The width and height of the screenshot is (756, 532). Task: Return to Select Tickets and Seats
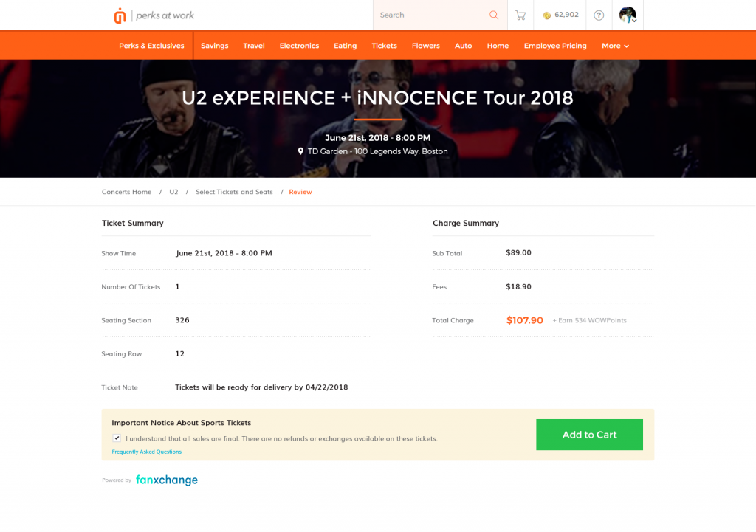[x=234, y=192]
